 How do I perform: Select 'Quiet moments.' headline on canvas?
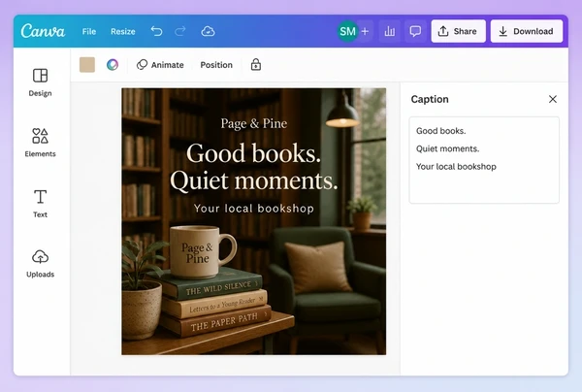tap(254, 180)
